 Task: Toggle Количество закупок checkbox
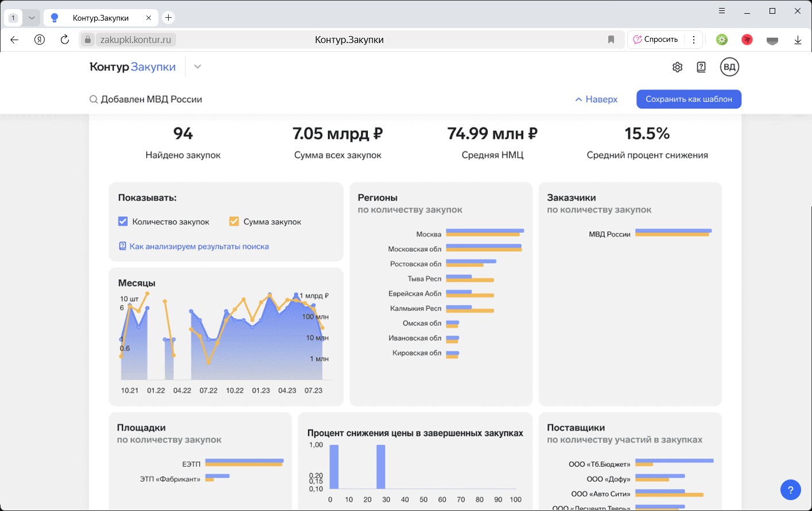tap(122, 221)
